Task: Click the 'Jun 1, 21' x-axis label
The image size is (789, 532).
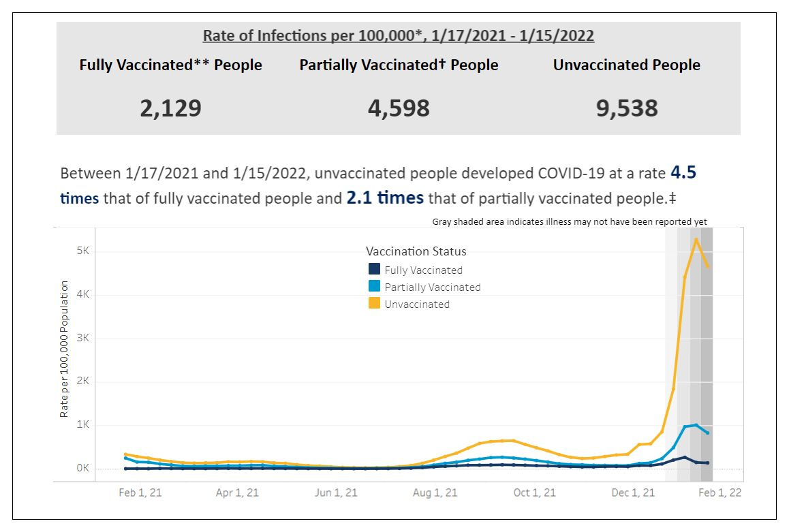Action: coord(336,492)
